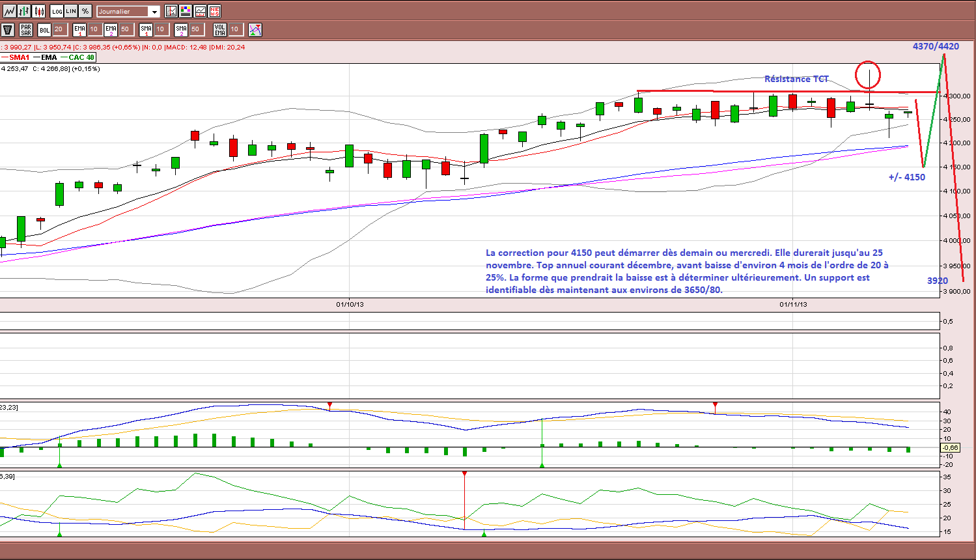Click the MACD: 12,48 header value
Screen dimensions: 976x560
[x=186, y=47]
